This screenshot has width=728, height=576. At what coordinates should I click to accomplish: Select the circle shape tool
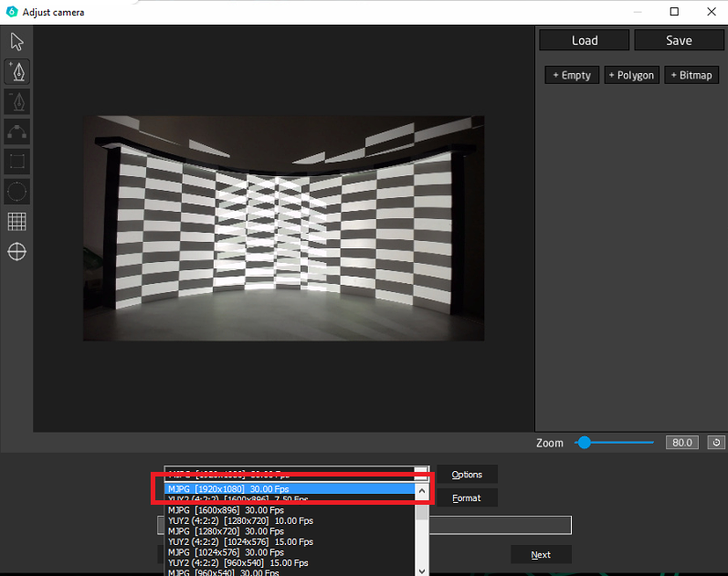(16, 192)
